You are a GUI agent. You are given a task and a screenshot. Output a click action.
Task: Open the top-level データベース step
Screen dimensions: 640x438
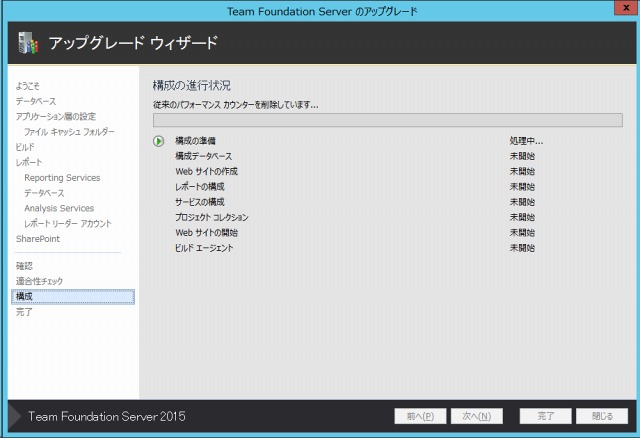36,101
